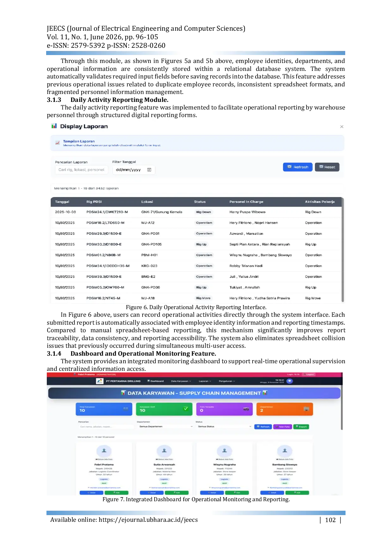Edit Bambang Siswoyo's record
Image resolution: width=392 pixels, height=555 pixels.
297,493
